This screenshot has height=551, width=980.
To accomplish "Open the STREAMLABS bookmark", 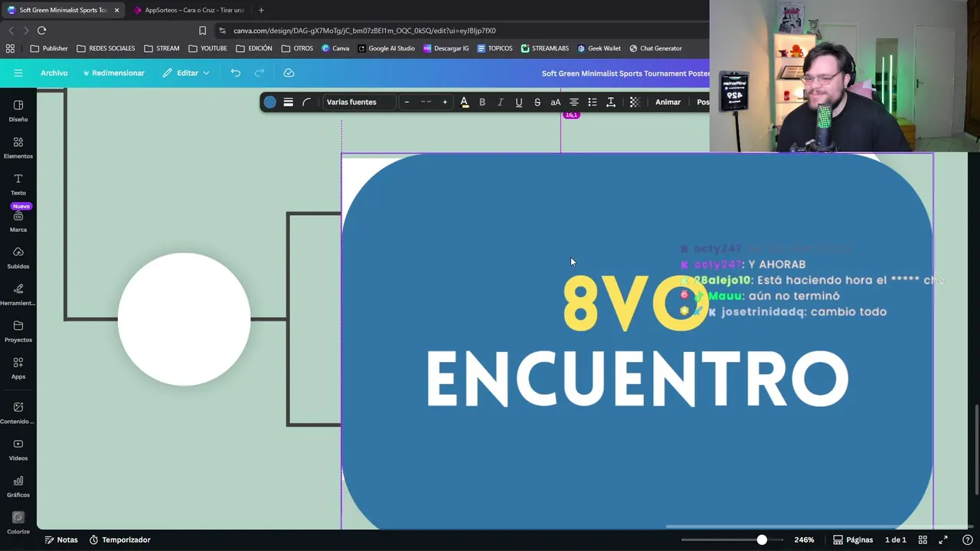I will (x=544, y=48).
